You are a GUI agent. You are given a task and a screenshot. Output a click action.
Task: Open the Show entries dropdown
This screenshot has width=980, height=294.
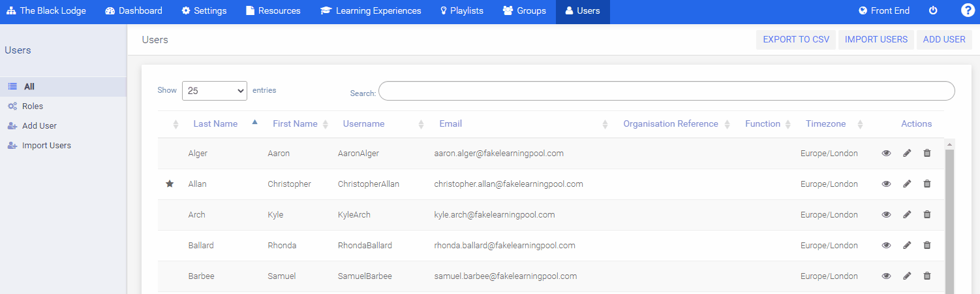click(214, 91)
